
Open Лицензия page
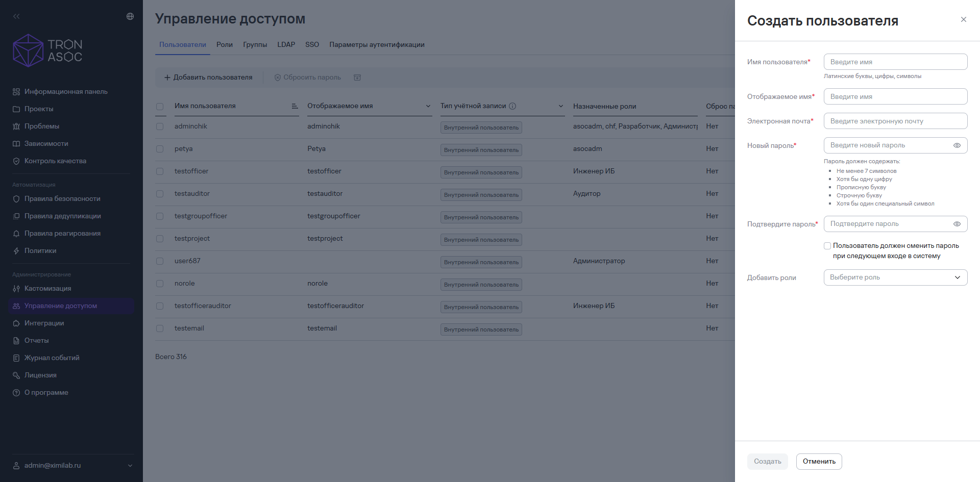[x=40, y=375]
